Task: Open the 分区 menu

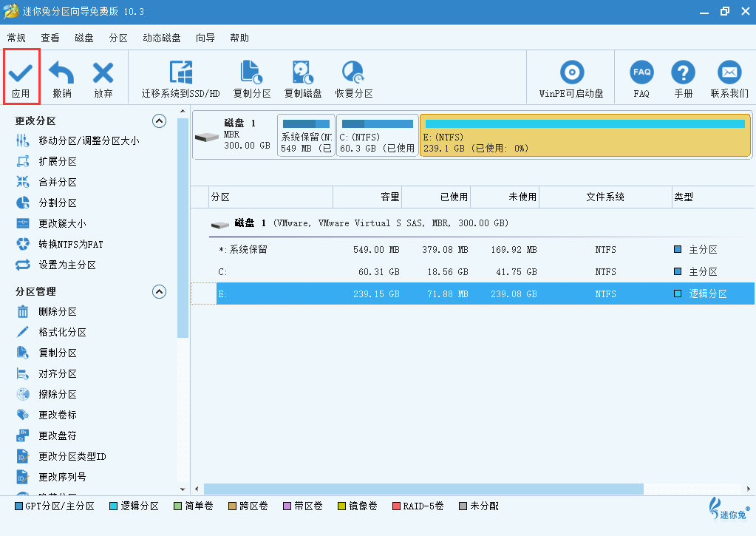Action: (118, 38)
